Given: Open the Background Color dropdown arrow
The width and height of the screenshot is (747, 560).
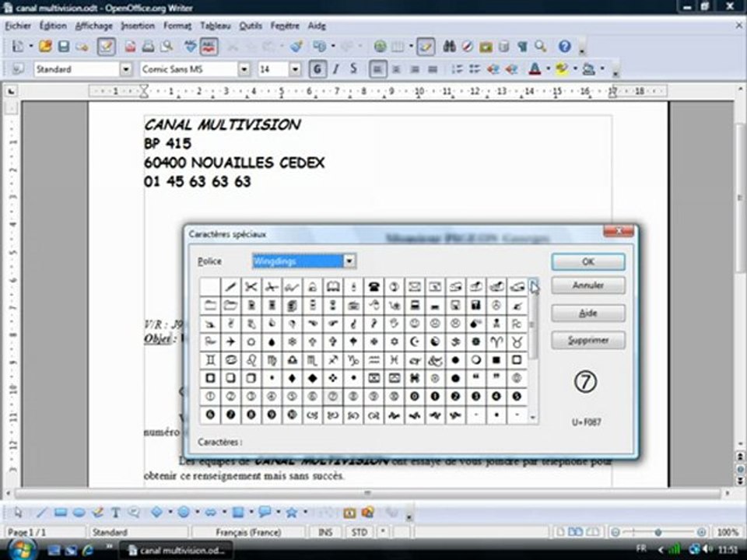Looking at the screenshot, I should [x=602, y=69].
